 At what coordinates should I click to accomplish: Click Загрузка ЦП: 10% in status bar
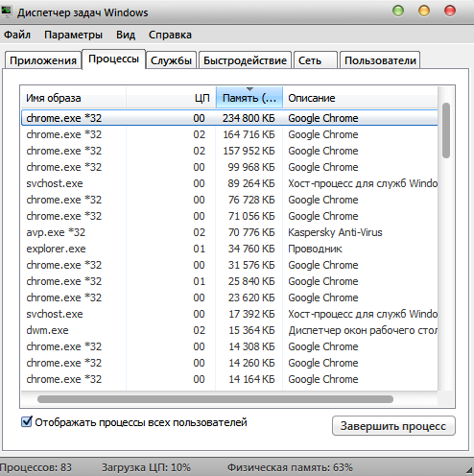pos(146,467)
